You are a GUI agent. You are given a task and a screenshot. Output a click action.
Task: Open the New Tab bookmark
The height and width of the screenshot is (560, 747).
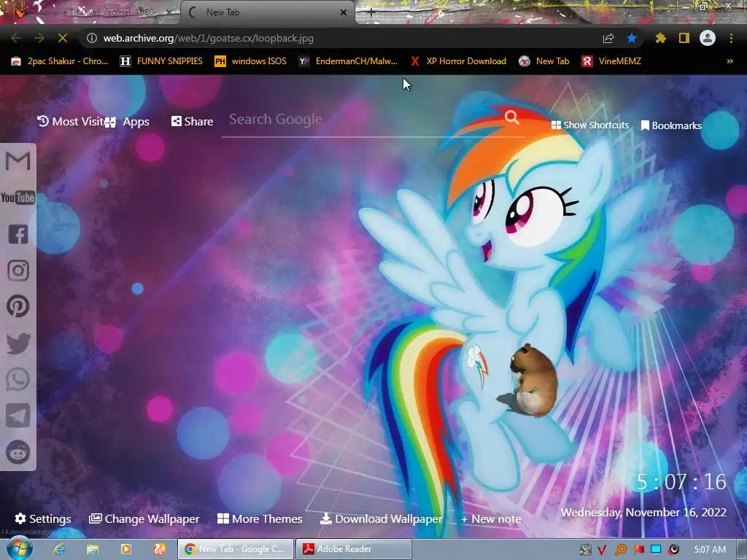click(x=544, y=61)
